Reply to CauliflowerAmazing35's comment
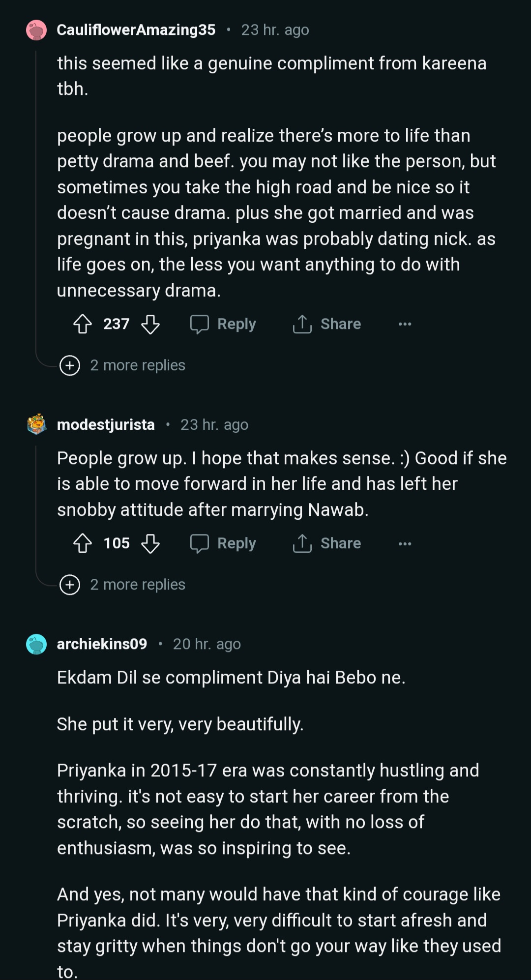The height and width of the screenshot is (980, 531). (224, 324)
